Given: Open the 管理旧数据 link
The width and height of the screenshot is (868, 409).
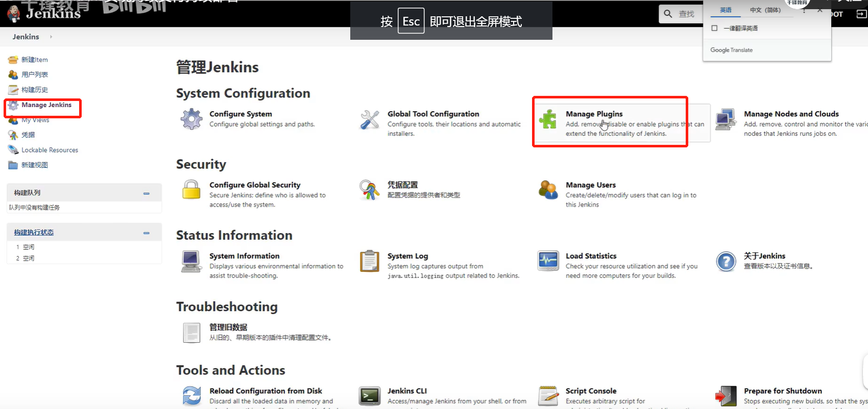Looking at the screenshot, I should [228, 327].
